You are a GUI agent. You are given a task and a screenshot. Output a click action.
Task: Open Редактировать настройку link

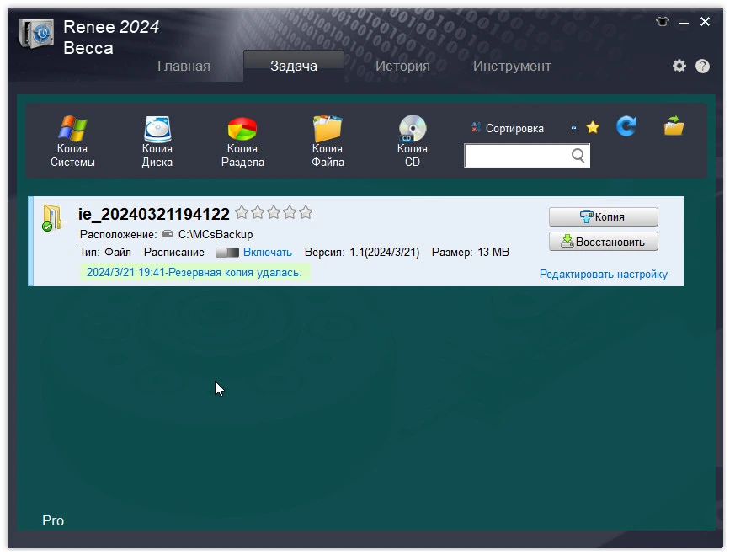click(x=604, y=275)
